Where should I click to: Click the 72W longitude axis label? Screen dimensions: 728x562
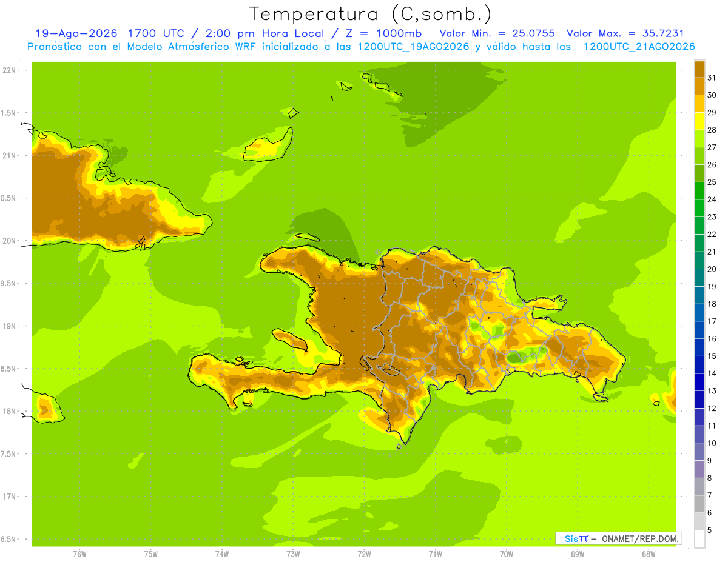point(364,554)
